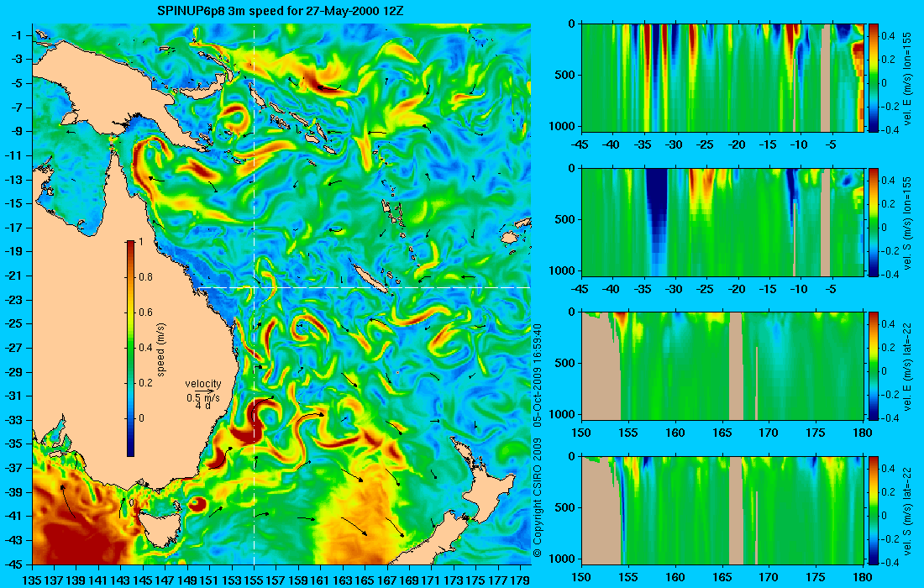Click the 'velocity' legend label on the map

[x=202, y=384]
